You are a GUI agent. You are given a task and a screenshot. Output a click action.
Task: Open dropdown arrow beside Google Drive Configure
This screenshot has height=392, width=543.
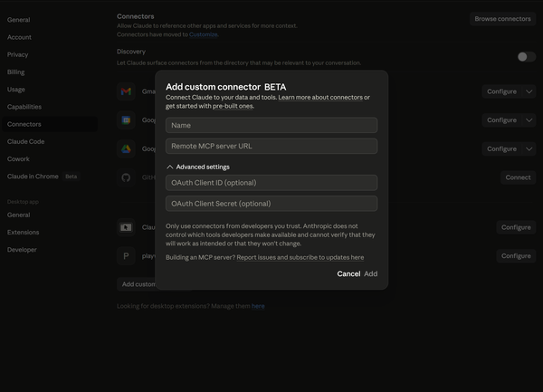click(x=529, y=148)
